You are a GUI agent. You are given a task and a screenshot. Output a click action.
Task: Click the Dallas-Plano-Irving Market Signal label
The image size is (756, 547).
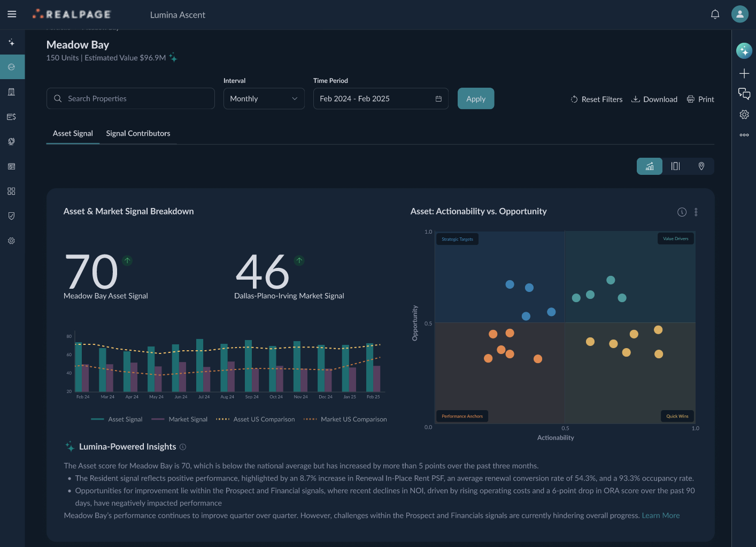pyautogui.click(x=289, y=296)
